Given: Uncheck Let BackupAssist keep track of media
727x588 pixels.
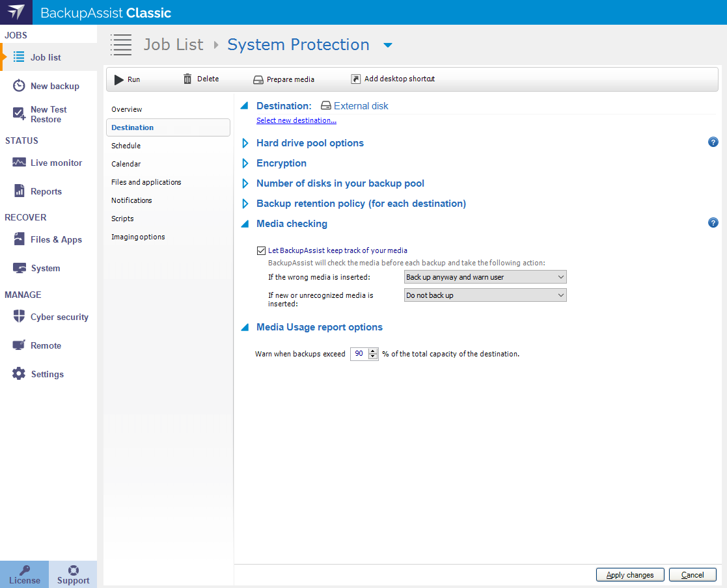Looking at the screenshot, I should (262, 250).
